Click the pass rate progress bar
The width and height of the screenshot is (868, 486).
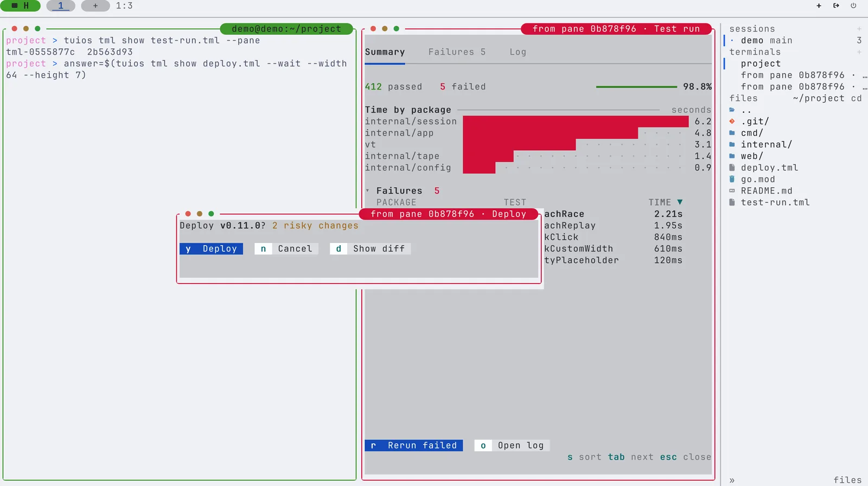(x=636, y=87)
